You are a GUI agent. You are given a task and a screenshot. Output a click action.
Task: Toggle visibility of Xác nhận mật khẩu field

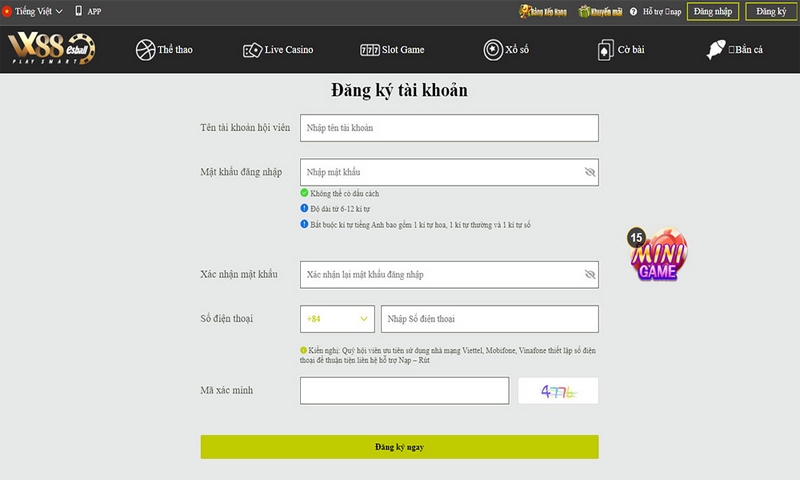pyautogui.click(x=589, y=274)
